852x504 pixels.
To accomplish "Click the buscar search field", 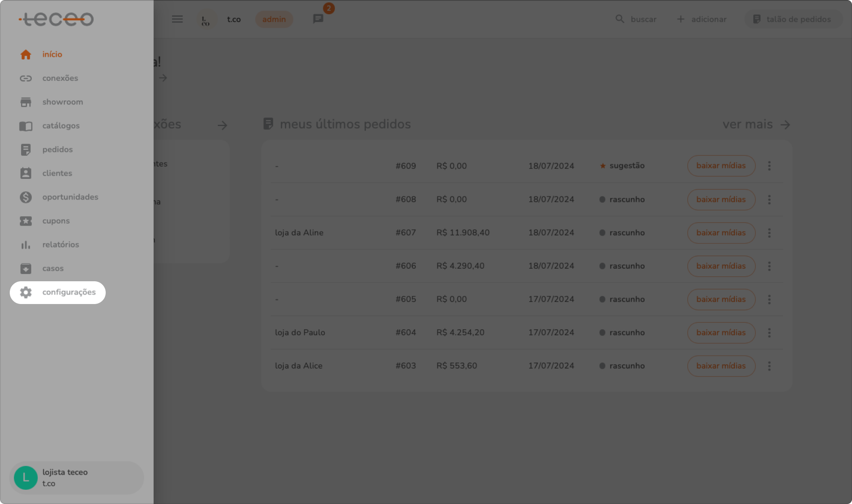I will [637, 19].
